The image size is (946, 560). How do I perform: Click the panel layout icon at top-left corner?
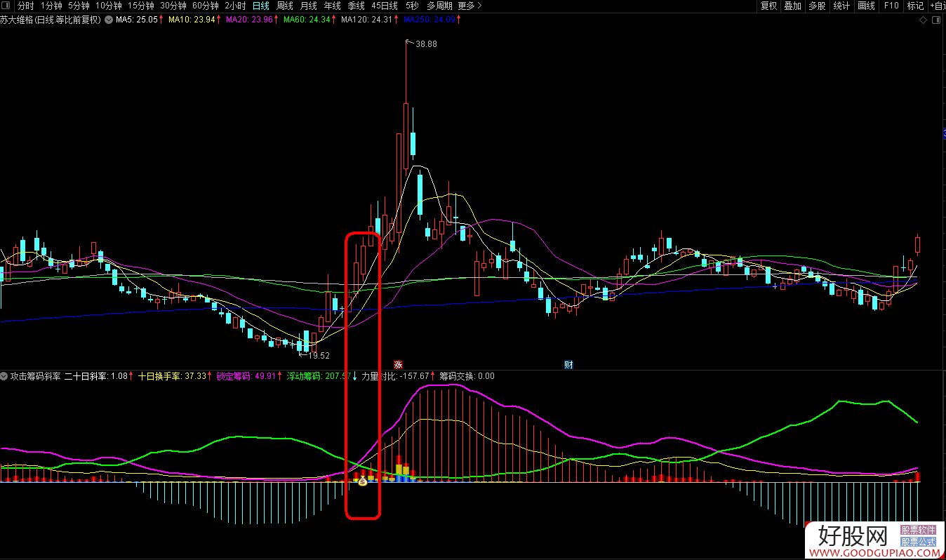coord(7,6)
